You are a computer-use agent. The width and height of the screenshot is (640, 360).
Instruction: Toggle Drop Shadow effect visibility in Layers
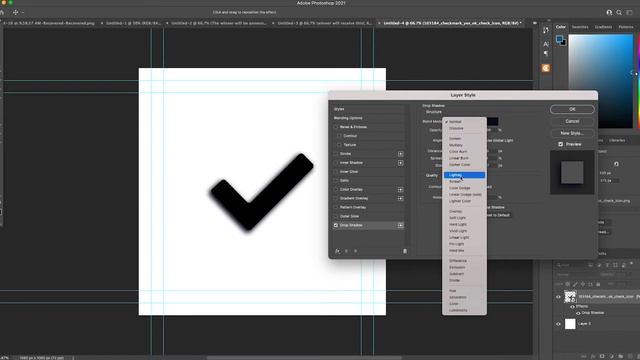tap(578, 313)
